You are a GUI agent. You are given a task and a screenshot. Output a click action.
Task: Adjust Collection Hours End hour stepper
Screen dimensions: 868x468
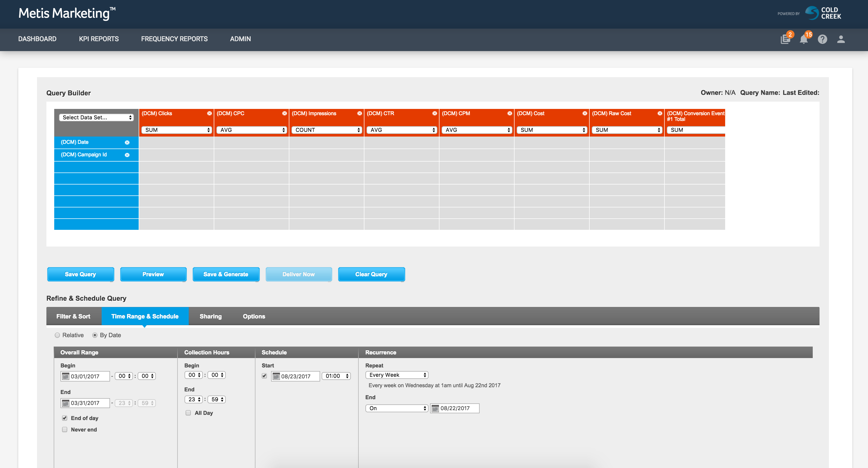coord(193,400)
